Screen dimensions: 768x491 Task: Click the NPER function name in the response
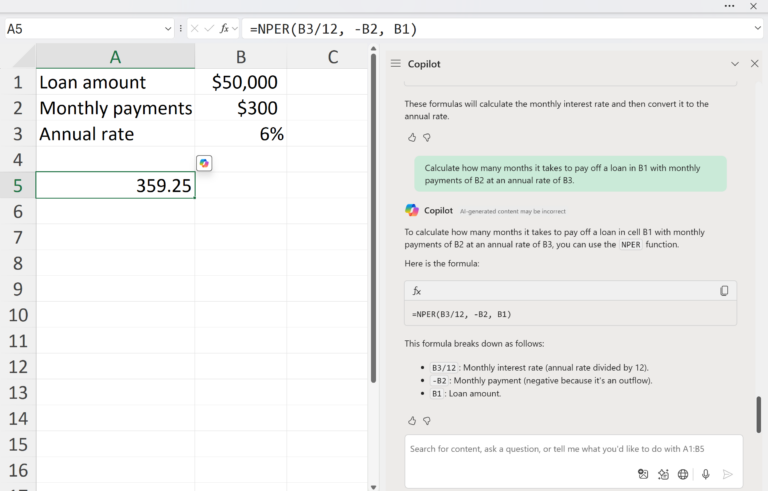coord(630,245)
